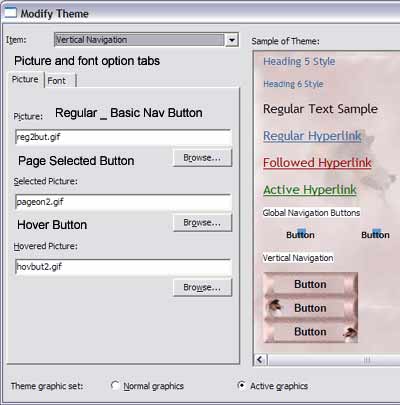Select the Normal graphics radio button

coord(115,386)
